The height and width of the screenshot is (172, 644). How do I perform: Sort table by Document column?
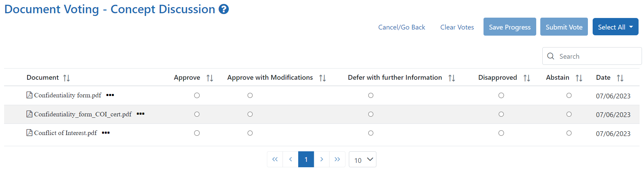pyautogui.click(x=66, y=78)
